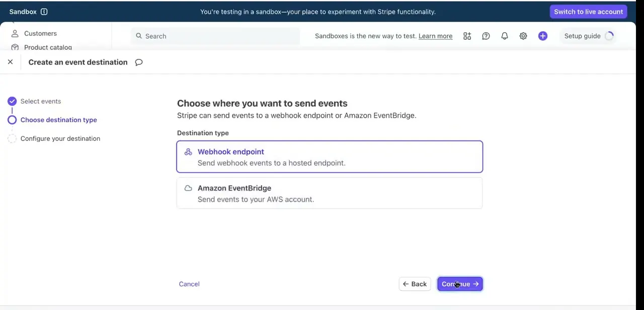Click the Amazon EventBridge cloud icon

click(x=188, y=188)
